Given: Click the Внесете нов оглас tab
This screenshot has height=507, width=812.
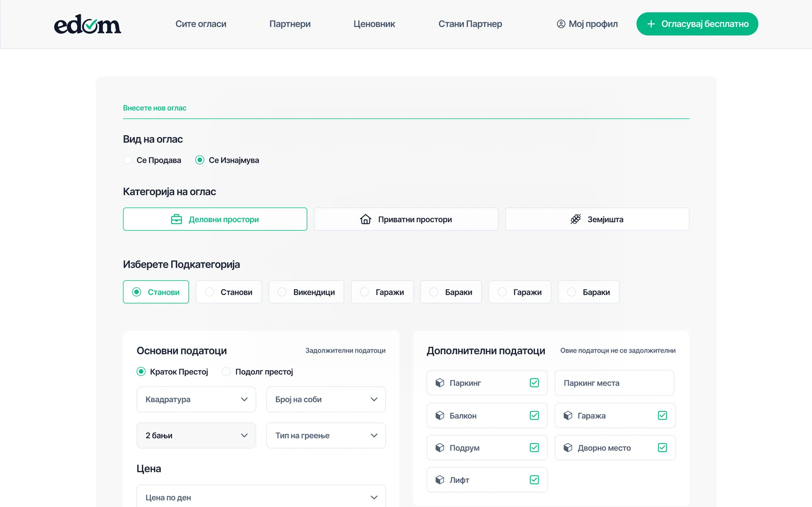Looking at the screenshot, I should click(155, 108).
